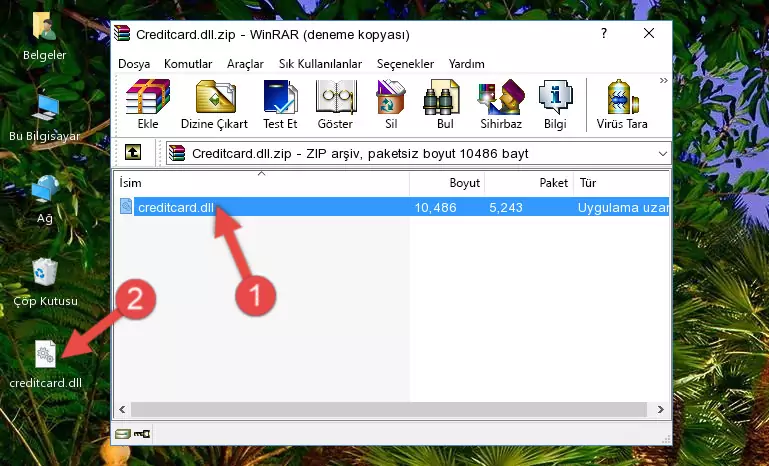769x466 pixels.
Task: Click the horizontal scrollbar right arrow
Action: click(661, 409)
